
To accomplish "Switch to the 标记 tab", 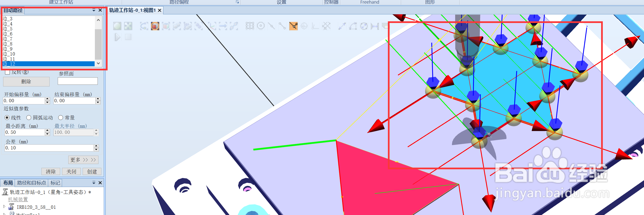I will tap(55, 183).
